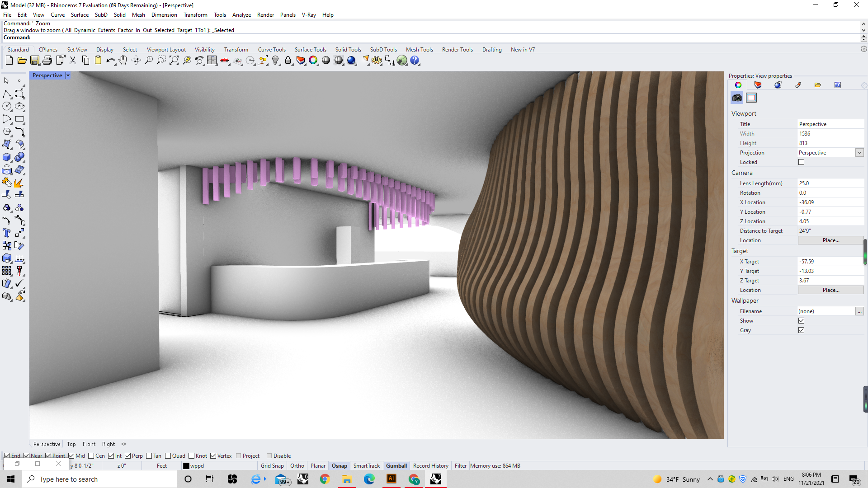Open wallpaper Filename browse button
Screen dimensions: 868x488
click(859, 311)
